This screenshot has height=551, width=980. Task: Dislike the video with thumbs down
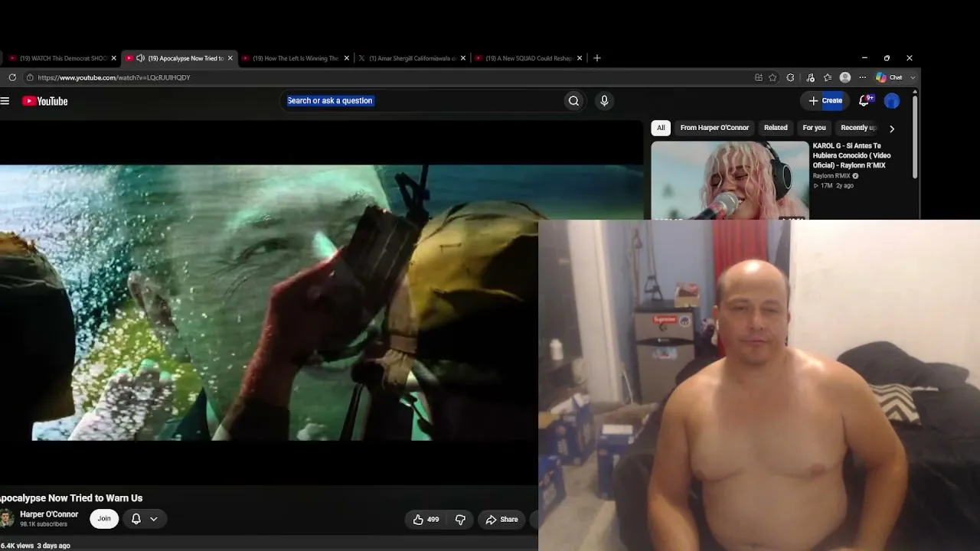tap(460, 520)
